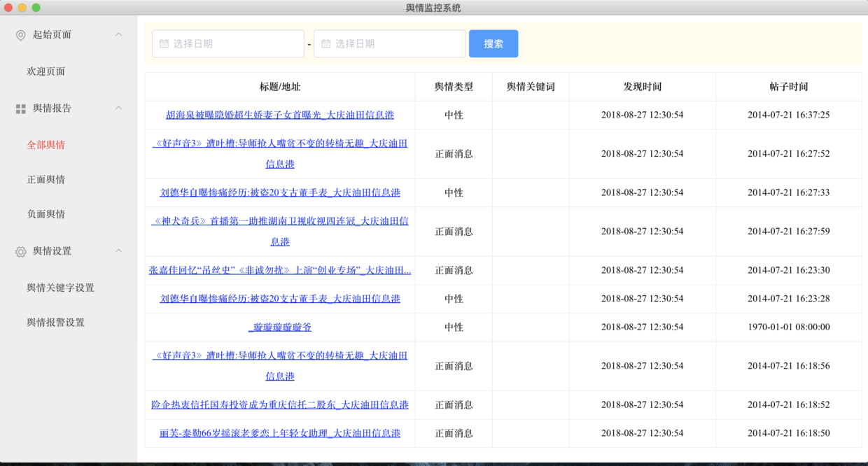This screenshot has height=466, width=868.
Task: Open the 刘德华自曝惨痛经历 article link
Action: [279, 192]
